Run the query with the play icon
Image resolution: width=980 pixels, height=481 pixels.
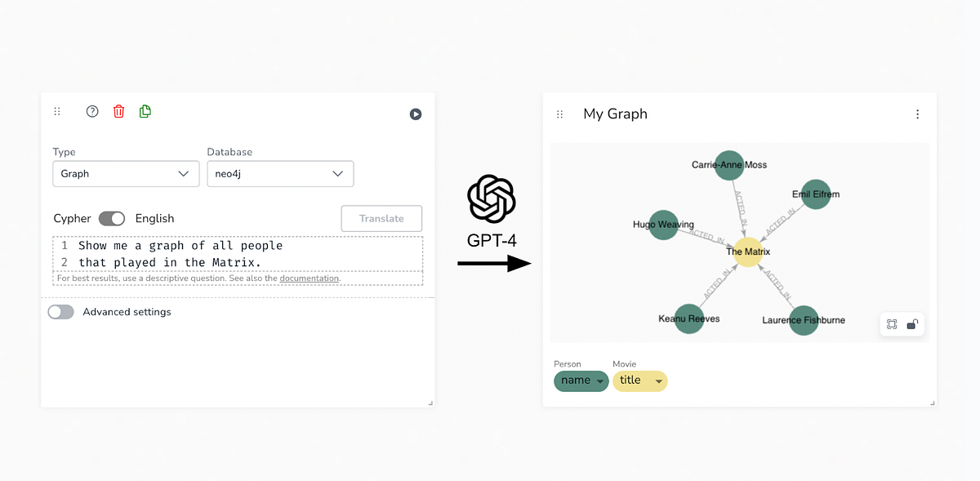click(416, 114)
